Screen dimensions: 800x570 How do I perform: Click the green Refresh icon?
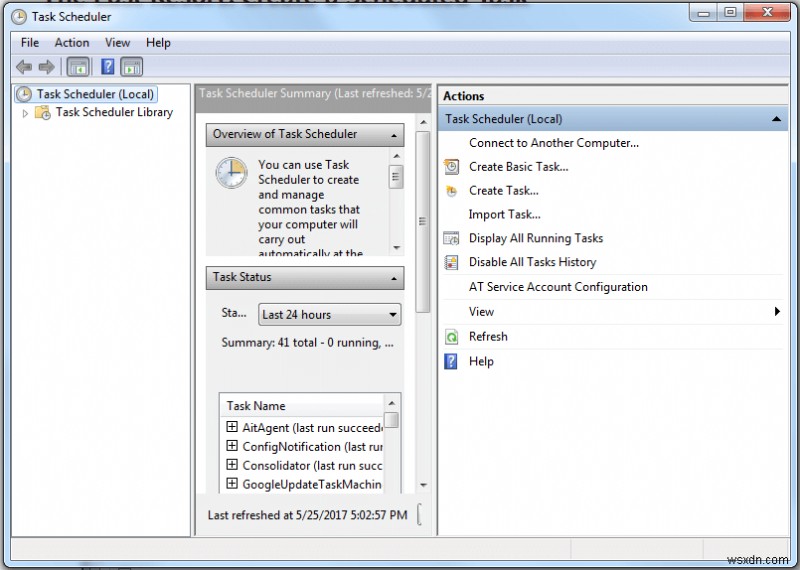coord(452,337)
